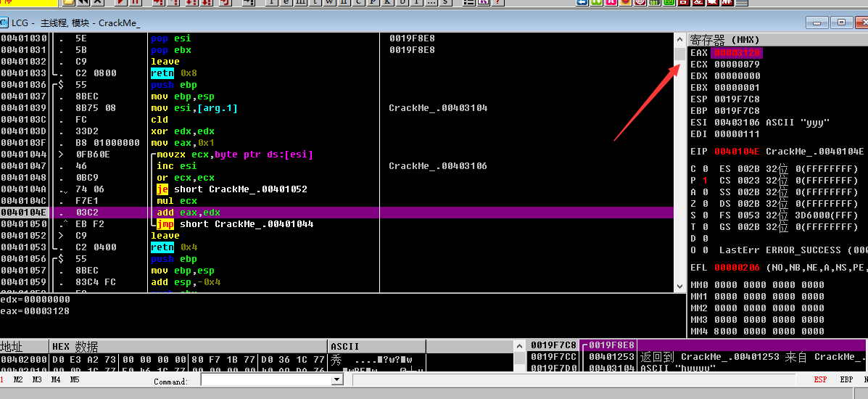This screenshot has height=399, width=868.
Task: Select the 'edx=00000000' info line
Action: point(35,299)
